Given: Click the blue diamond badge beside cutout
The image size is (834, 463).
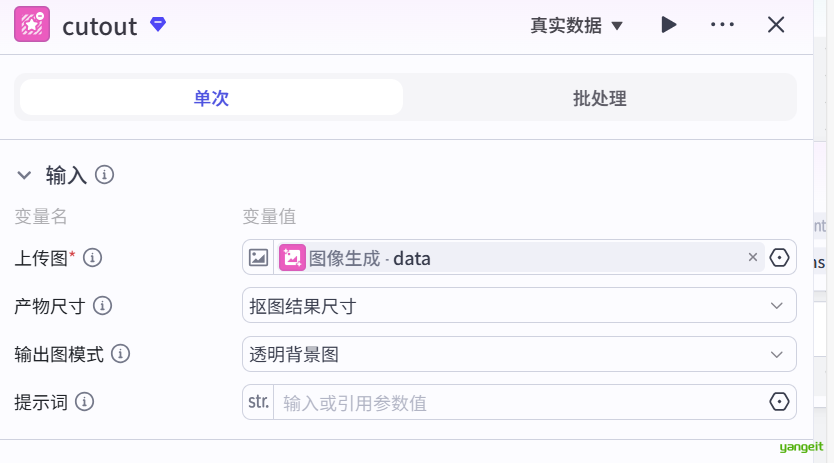Looking at the screenshot, I should coord(158,24).
